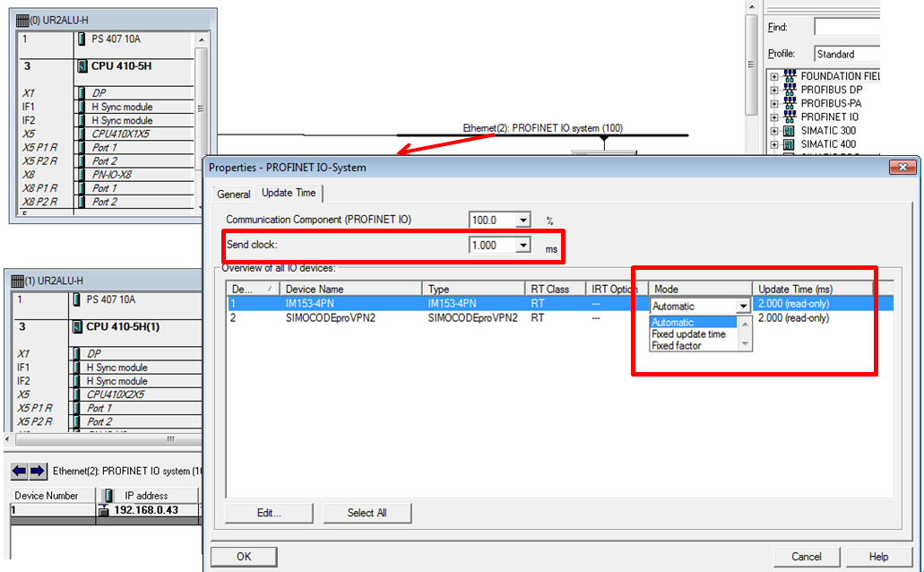This screenshot has width=924, height=572.
Task: Switch to the General tab
Action: click(x=233, y=194)
